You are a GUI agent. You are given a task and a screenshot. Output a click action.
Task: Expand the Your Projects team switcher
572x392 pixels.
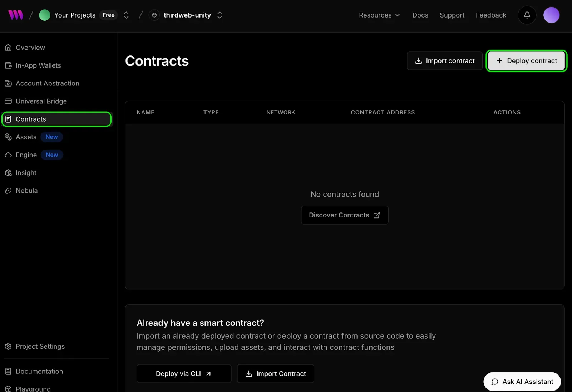(126, 15)
